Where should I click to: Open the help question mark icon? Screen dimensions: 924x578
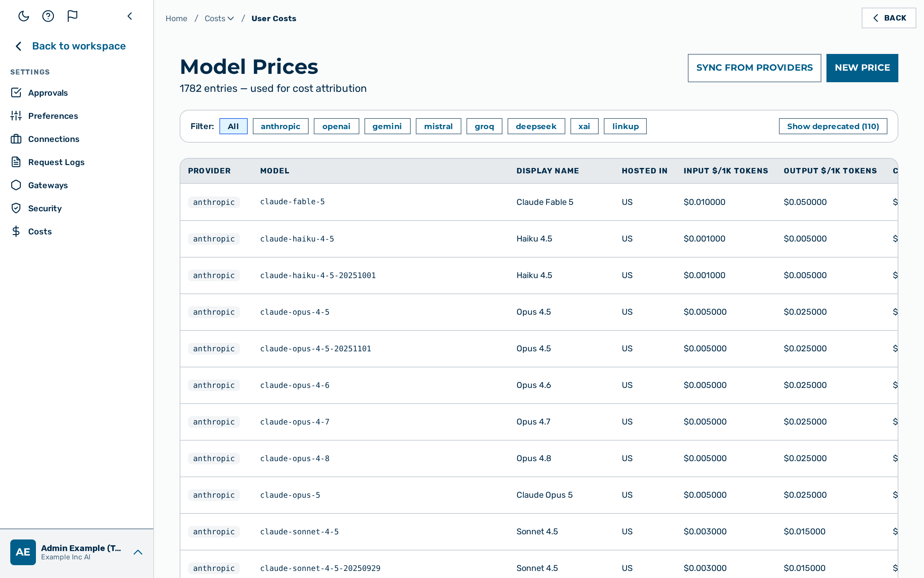[x=48, y=16]
